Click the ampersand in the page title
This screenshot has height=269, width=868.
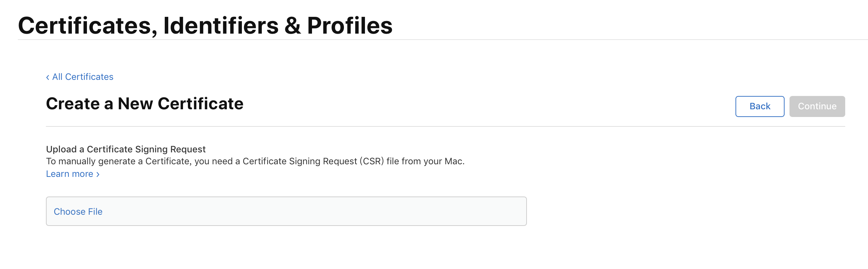[293, 26]
